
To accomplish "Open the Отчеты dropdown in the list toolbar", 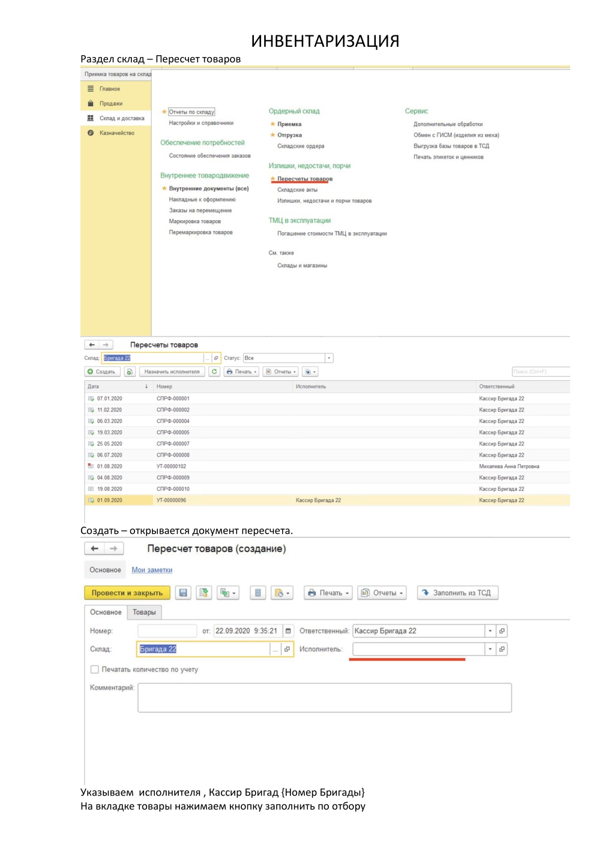I will pos(281,372).
